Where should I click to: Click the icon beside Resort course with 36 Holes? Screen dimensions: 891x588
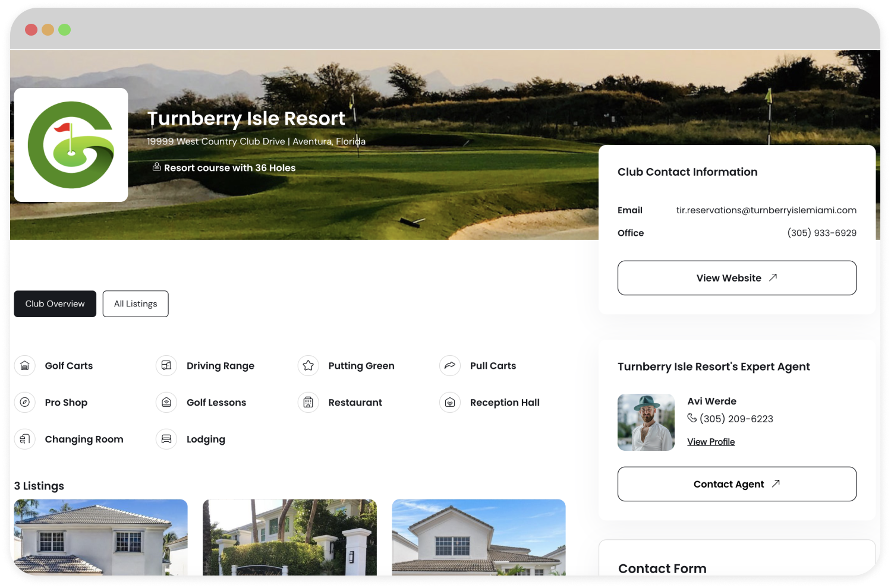click(157, 167)
